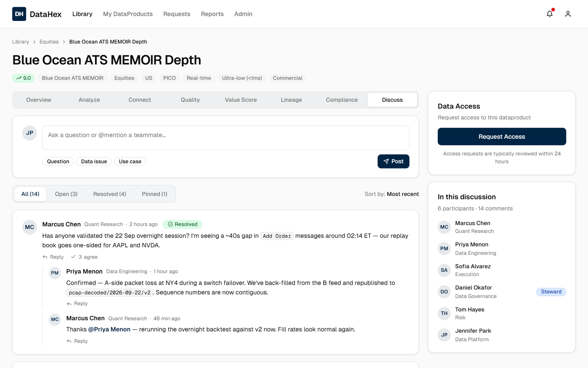Click the Resolved status badge

(x=182, y=224)
